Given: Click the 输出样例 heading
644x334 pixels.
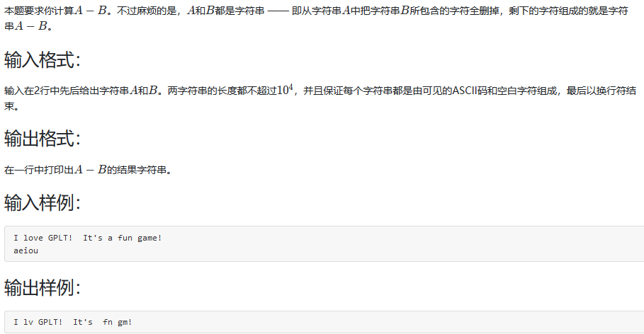Looking at the screenshot, I should click(43, 287).
